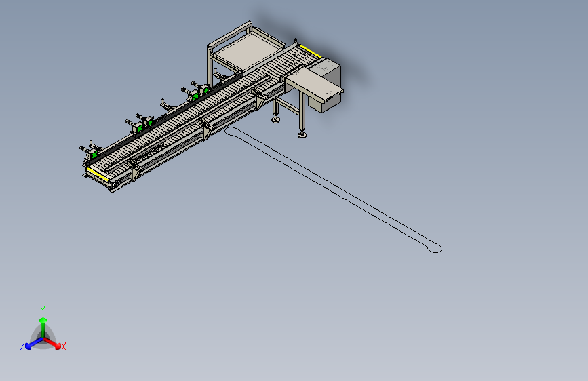This screenshot has height=381, width=588.
Task: Select the yellow strip at the conveyor's upper-right end
Action: pos(310,52)
